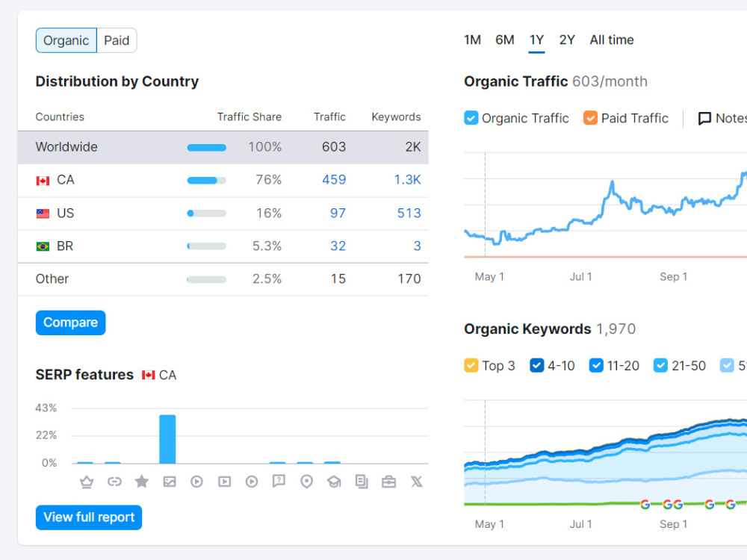Switch to the Paid tab
This screenshot has width=747, height=560.
(117, 40)
